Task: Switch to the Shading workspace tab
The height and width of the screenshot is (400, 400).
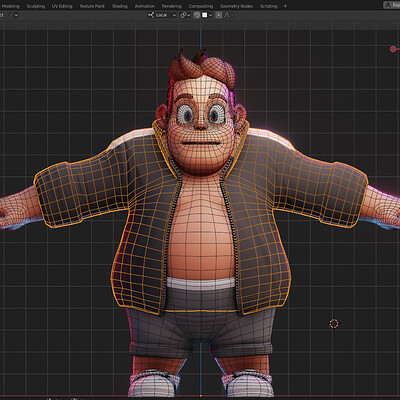Action: [x=120, y=6]
